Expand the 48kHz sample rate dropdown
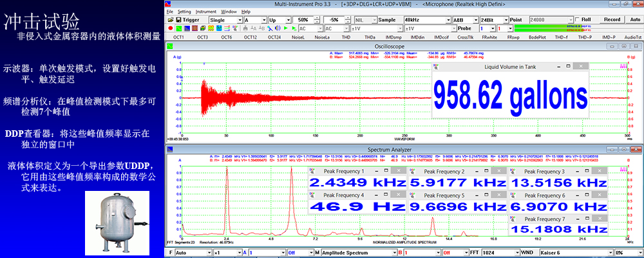Screen dimensions: 644x258 (448, 20)
